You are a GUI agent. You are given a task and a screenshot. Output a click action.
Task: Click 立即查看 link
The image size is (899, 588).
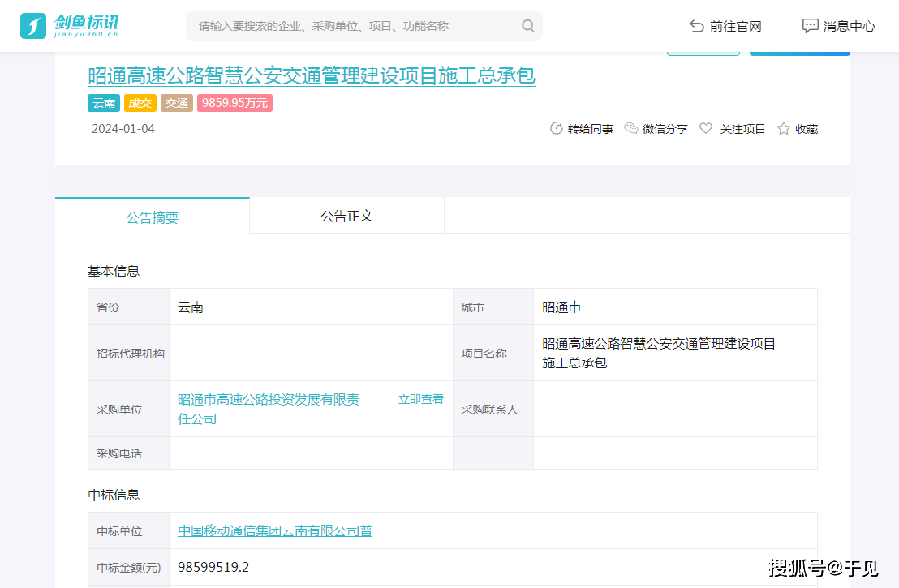point(421,399)
